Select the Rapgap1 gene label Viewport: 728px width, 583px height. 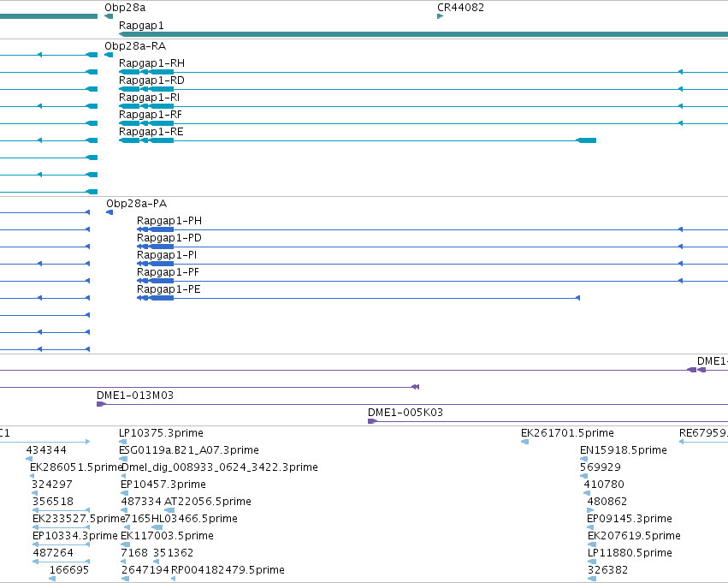(x=141, y=26)
